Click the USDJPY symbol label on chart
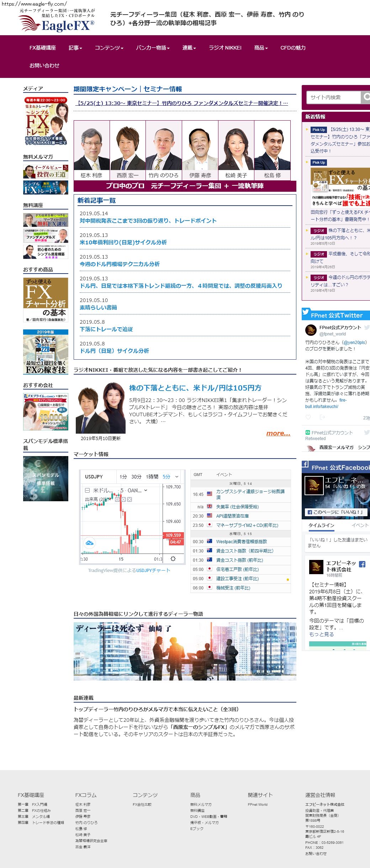 coord(94,477)
